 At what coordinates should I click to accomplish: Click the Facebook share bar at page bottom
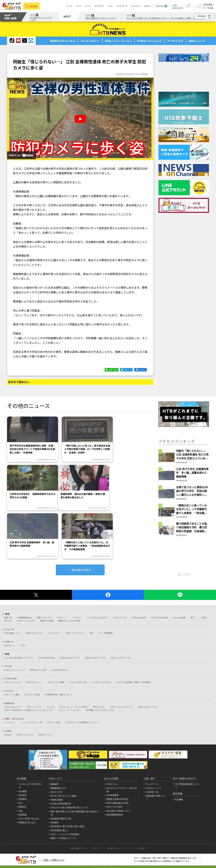pyautogui.click(x=108, y=595)
